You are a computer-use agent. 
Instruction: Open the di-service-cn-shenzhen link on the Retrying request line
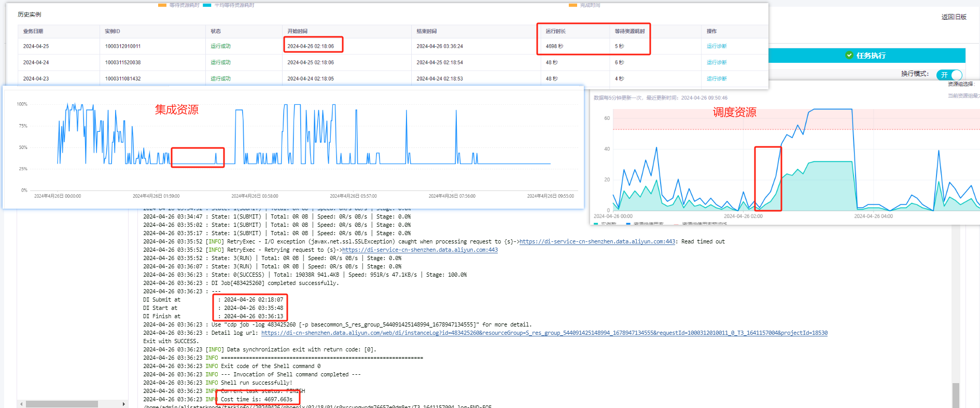click(420, 250)
